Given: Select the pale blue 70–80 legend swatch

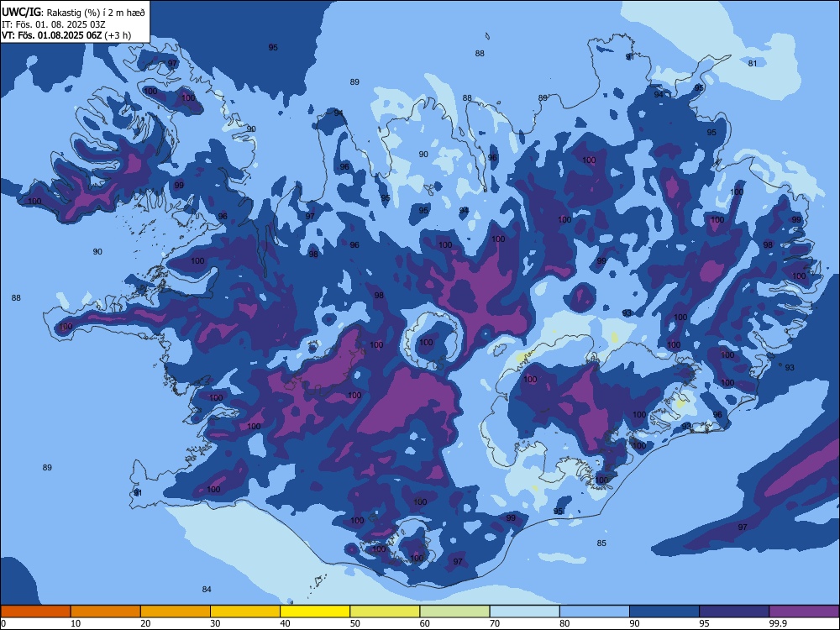Looking at the screenshot, I should (x=525, y=612).
